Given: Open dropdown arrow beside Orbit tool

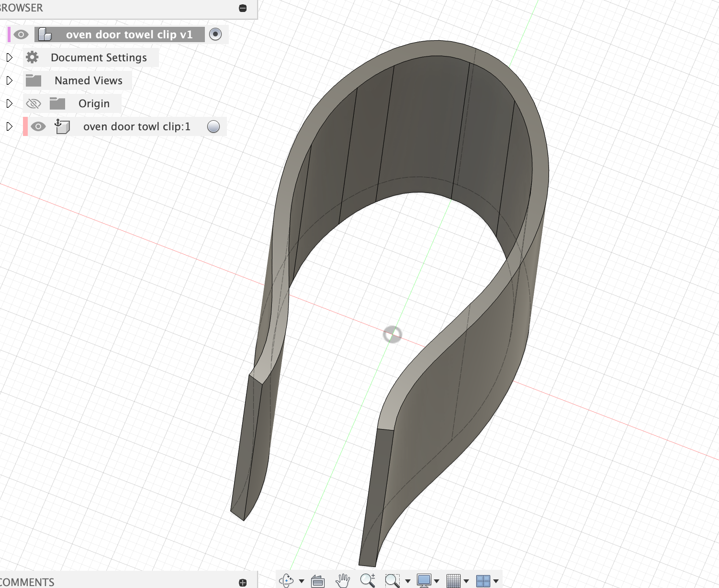Looking at the screenshot, I should pyautogui.click(x=302, y=581).
